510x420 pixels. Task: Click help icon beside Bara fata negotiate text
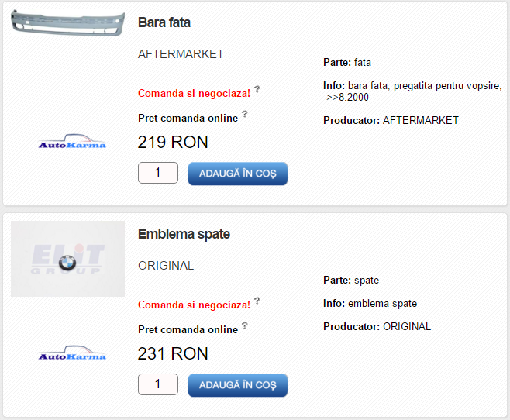pos(257,89)
